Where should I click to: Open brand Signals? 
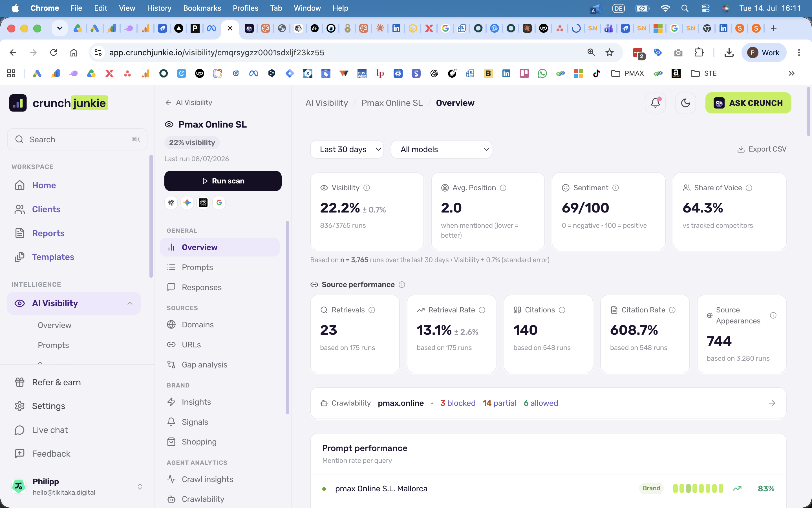(220, 422)
